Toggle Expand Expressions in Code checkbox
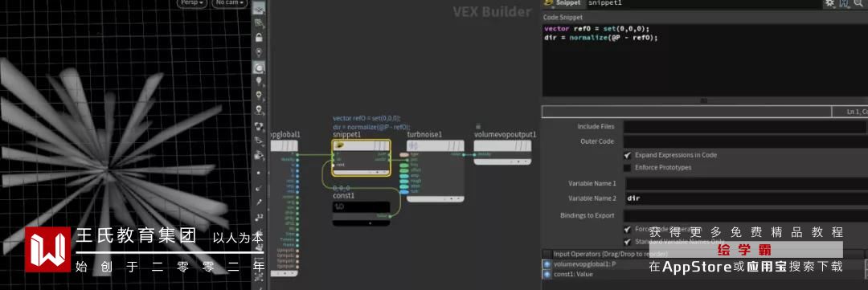Image resolution: width=868 pixels, height=290 pixels. point(627,155)
